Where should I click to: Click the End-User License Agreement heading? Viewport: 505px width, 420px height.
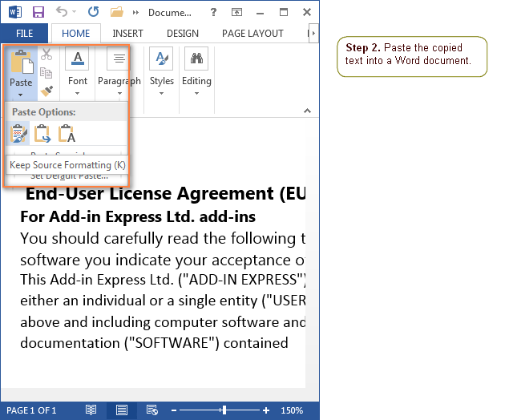(165, 194)
